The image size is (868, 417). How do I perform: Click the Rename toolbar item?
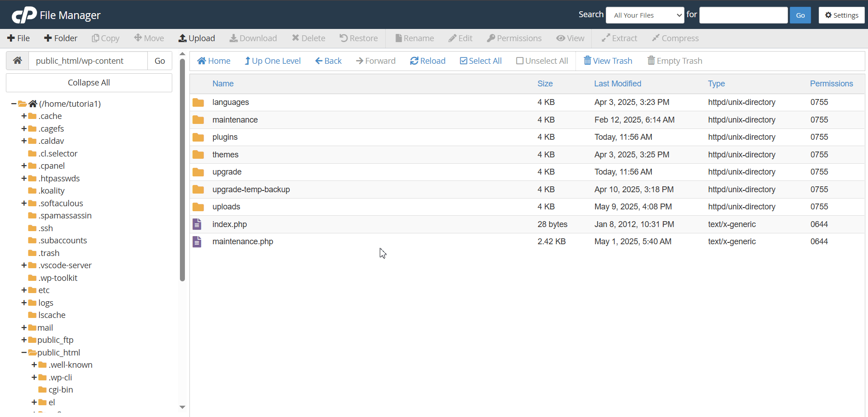pos(415,38)
